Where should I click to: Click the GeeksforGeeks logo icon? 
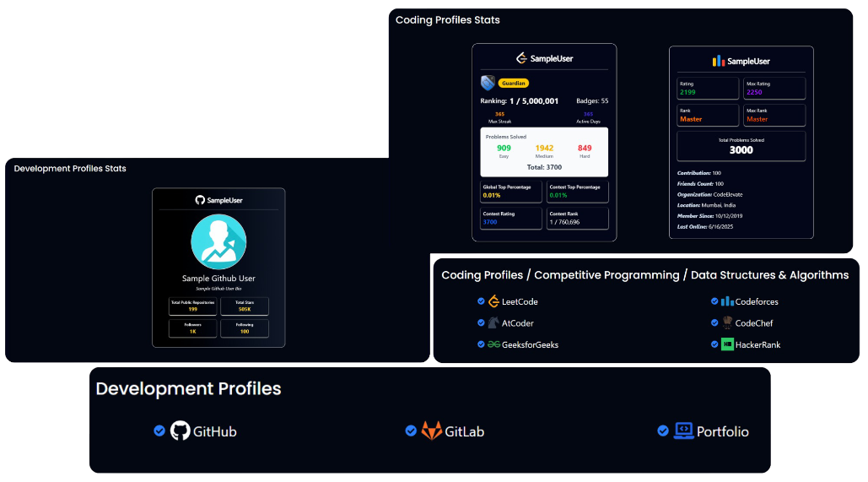pyautogui.click(x=493, y=344)
